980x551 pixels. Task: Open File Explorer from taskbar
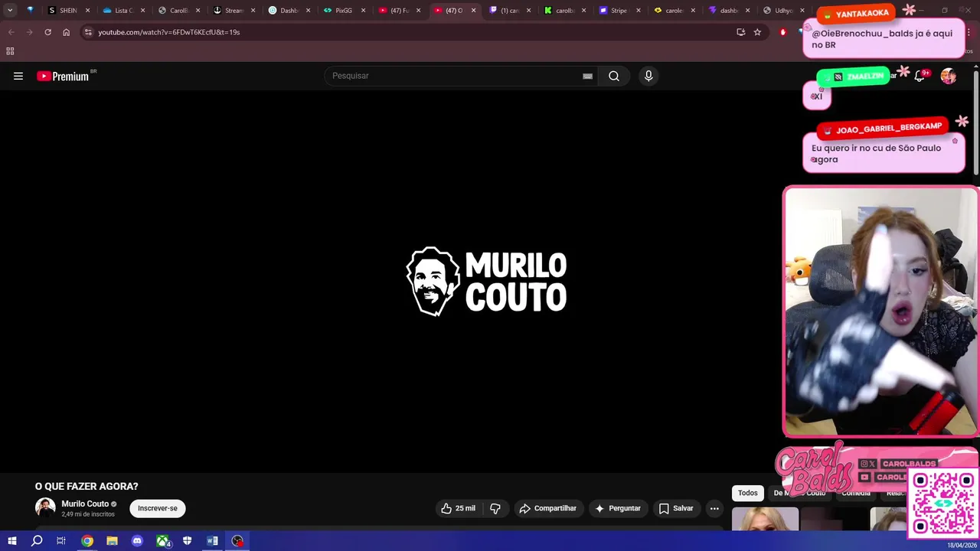pyautogui.click(x=112, y=541)
